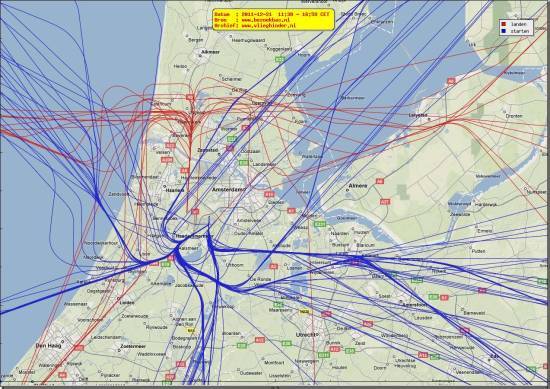Click the Amsterdam city label

tap(229, 189)
